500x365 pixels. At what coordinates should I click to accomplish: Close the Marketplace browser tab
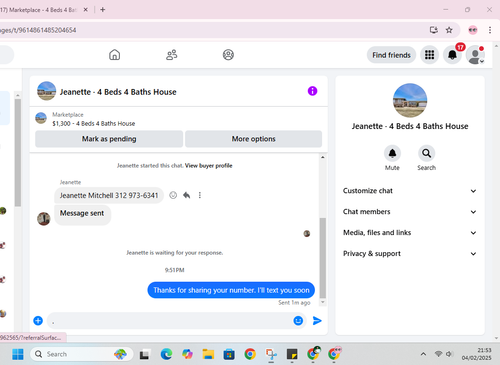[x=86, y=10]
